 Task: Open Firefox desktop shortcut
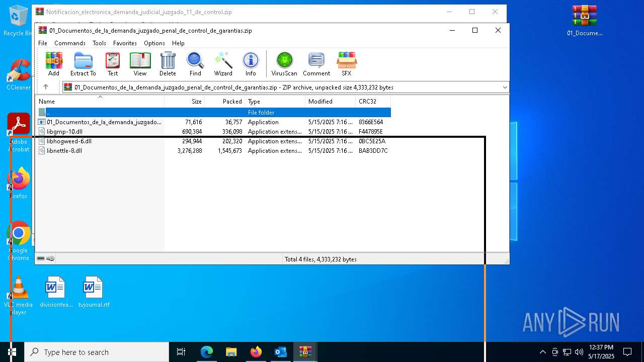[19, 183]
